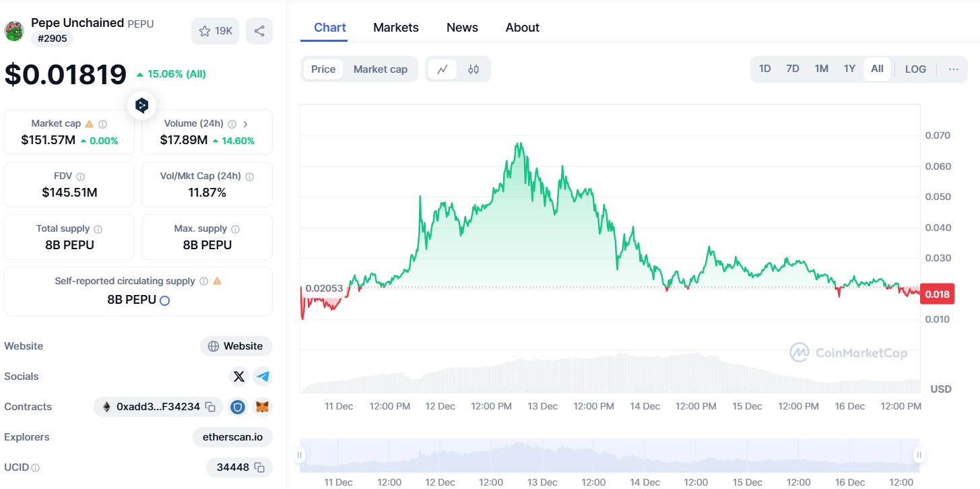Screen dimensions: 980x489
Task: Open the Chart tab
Action: (330, 28)
